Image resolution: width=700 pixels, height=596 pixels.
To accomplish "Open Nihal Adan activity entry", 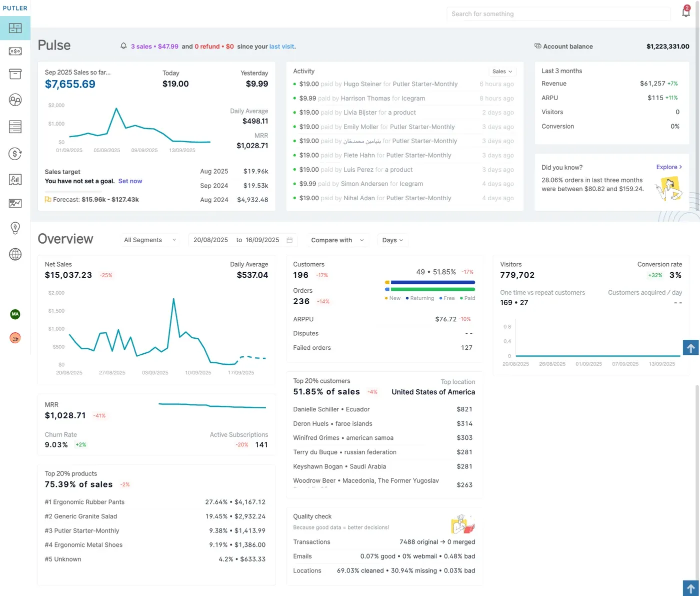I will [403, 198].
